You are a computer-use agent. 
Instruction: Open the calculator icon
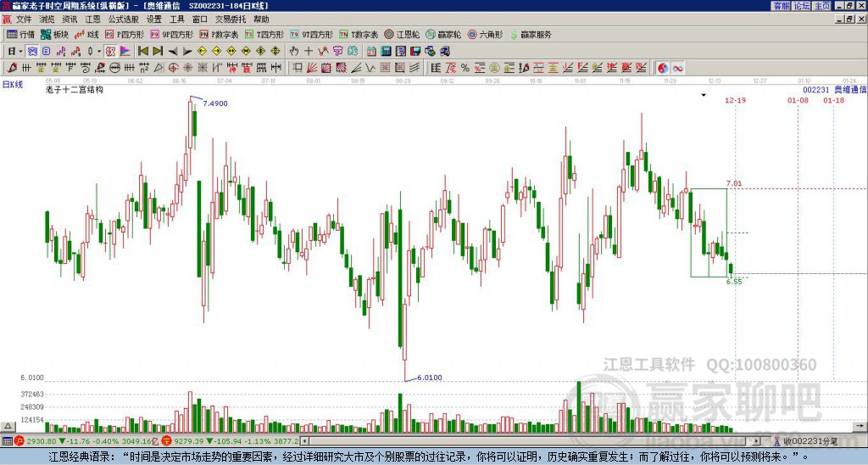tap(386, 52)
